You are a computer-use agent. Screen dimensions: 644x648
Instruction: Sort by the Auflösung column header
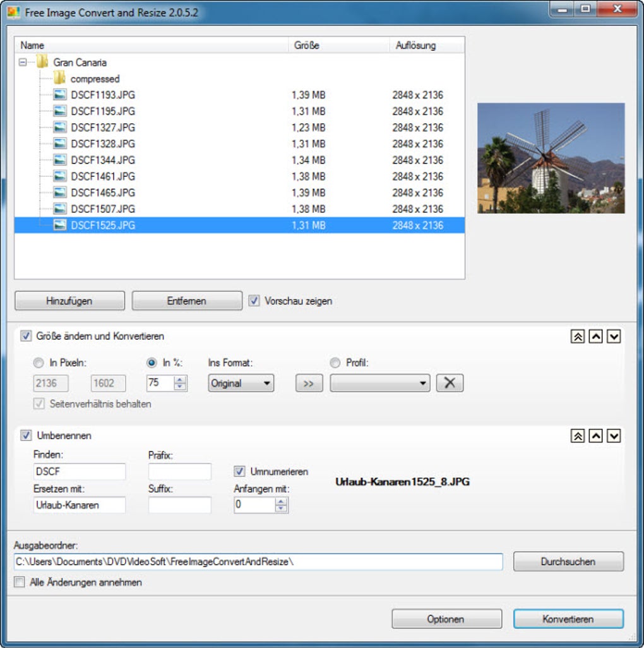coord(427,45)
